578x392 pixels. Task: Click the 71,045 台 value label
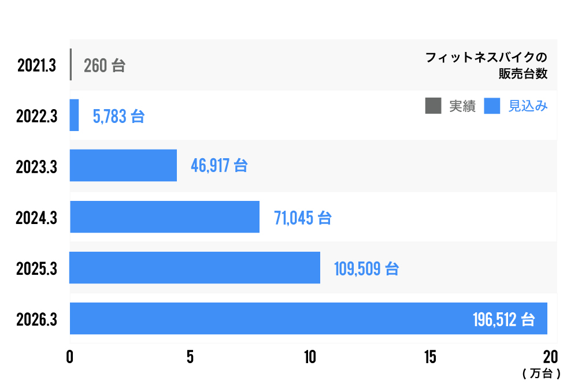(x=302, y=218)
